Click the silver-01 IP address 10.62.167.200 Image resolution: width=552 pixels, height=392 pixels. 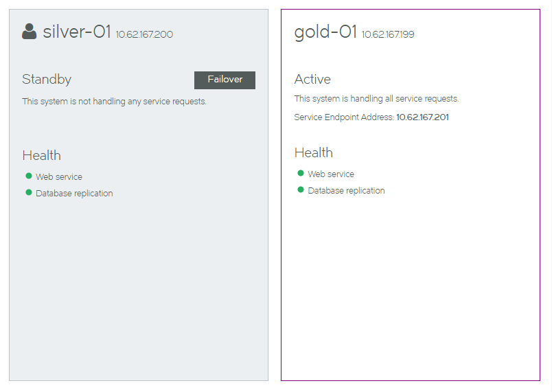pyautogui.click(x=144, y=34)
